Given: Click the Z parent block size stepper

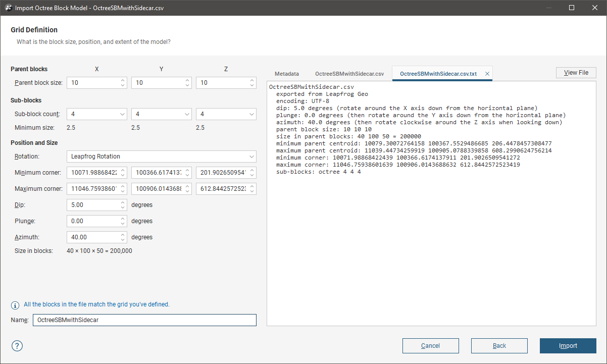Looking at the screenshot, I should point(252,82).
